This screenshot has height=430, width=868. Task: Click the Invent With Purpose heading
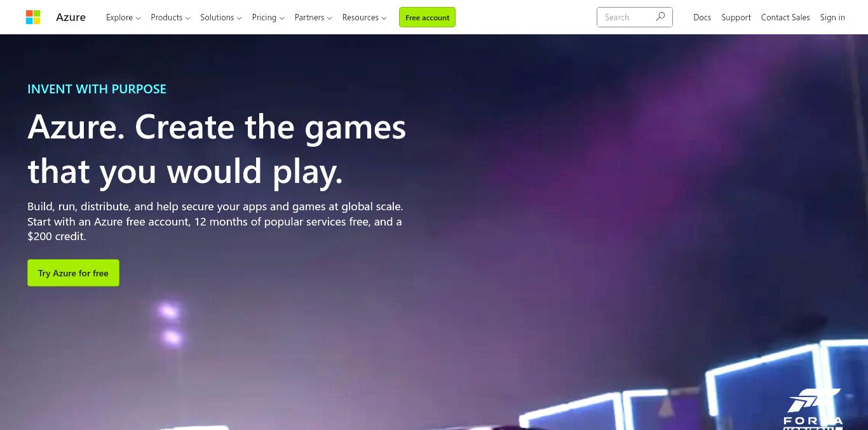(97, 89)
